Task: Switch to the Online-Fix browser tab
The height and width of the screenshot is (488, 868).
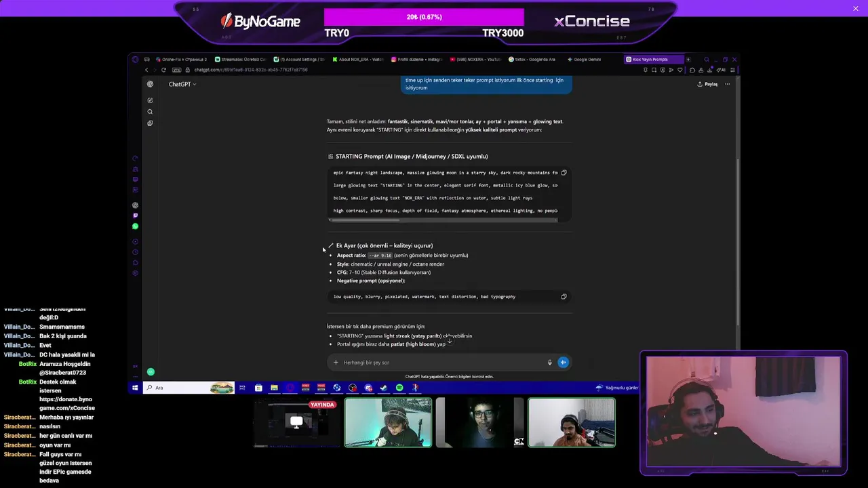Action: pos(182,60)
